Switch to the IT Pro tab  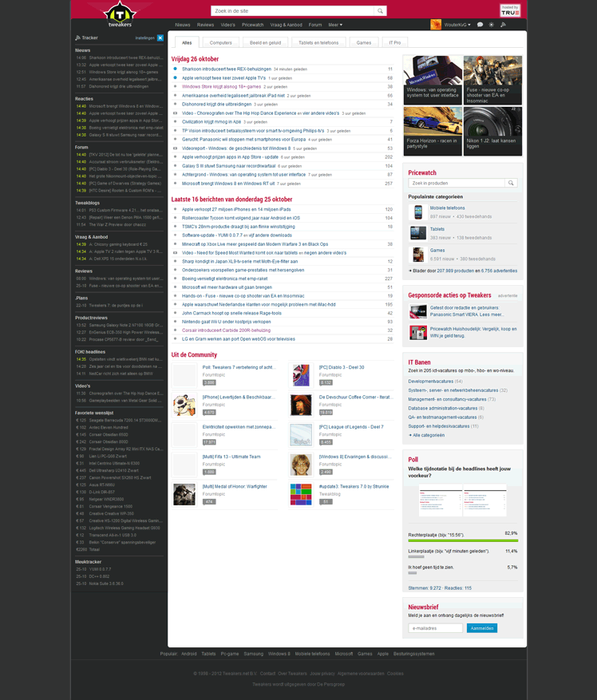(395, 43)
